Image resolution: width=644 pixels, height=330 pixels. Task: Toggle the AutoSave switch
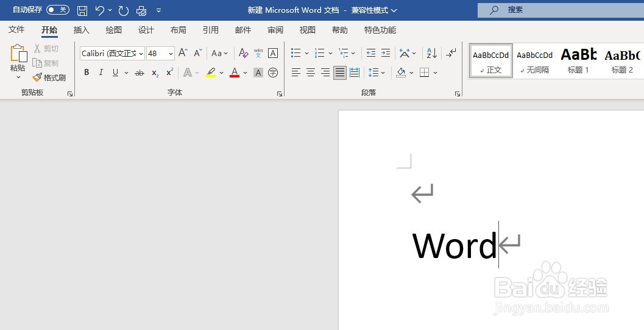(x=57, y=10)
